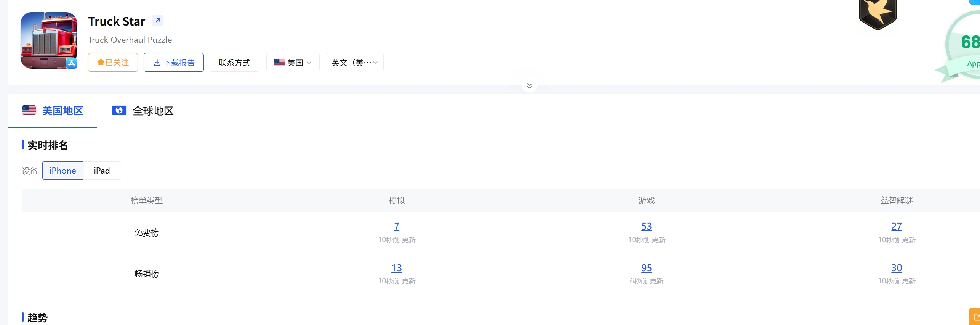The height and width of the screenshot is (325, 980).
Task: Open grossing chart 益智解谜 rank 30 link
Action: click(897, 268)
